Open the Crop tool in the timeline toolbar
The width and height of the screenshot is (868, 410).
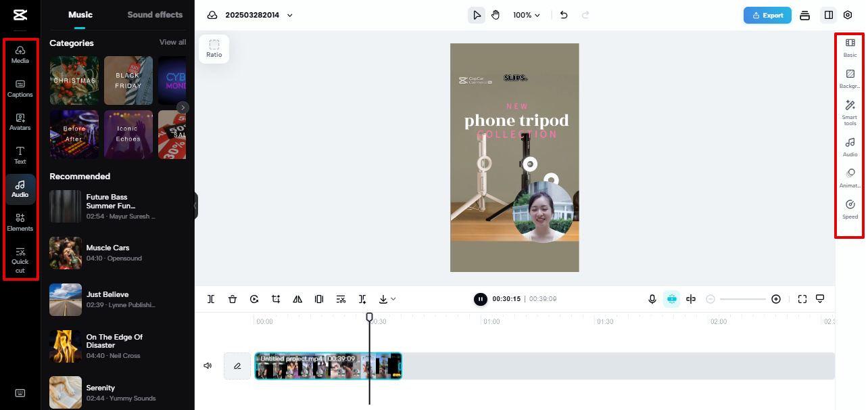pyautogui.click(x=276, y=298)
